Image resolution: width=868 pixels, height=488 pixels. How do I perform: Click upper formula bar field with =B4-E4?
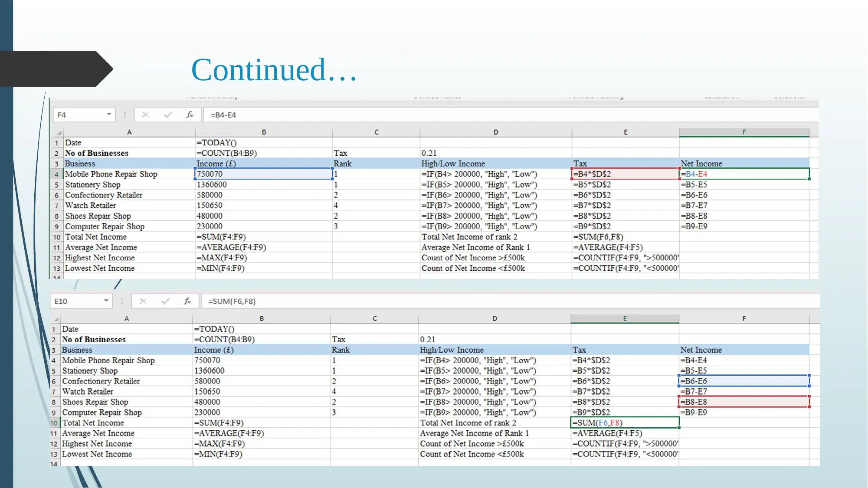511,115
